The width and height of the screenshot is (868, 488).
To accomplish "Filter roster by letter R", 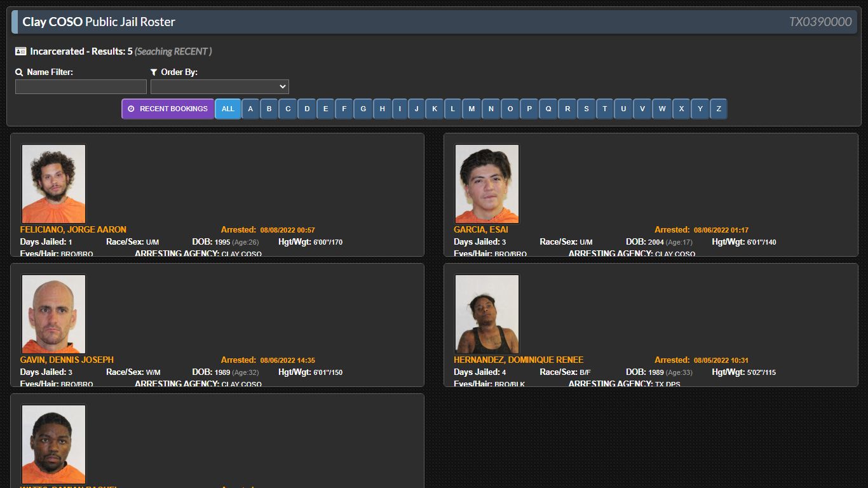I will coord(567,109).
